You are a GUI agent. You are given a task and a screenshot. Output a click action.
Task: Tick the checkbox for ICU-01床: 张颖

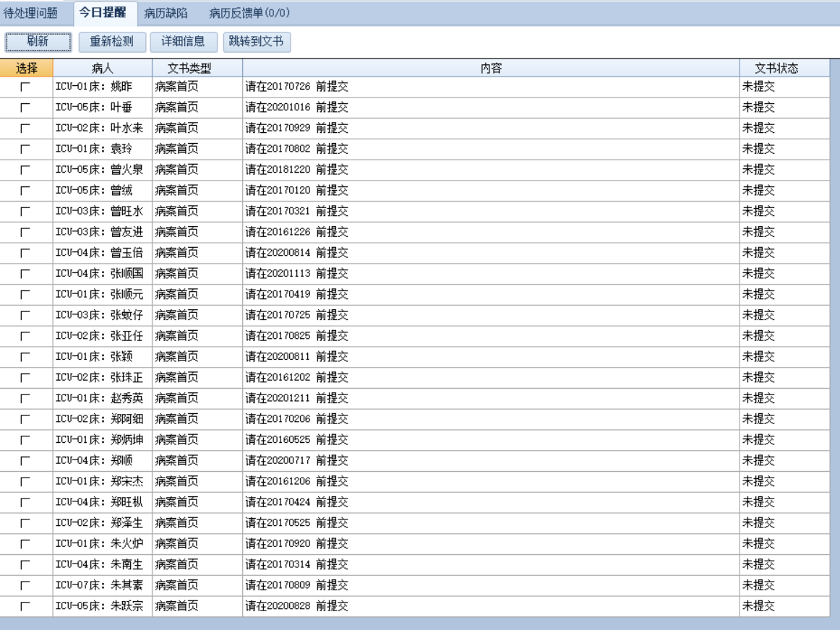(x=25, y=357)
